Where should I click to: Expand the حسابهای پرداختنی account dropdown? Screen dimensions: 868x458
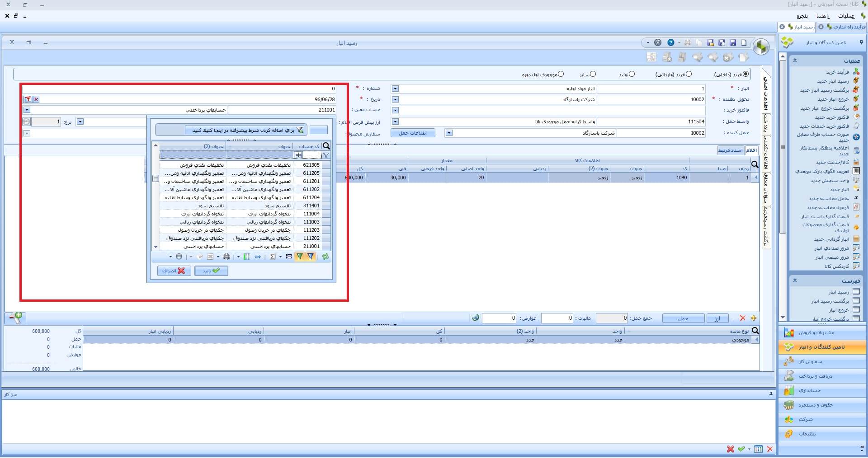27,110
